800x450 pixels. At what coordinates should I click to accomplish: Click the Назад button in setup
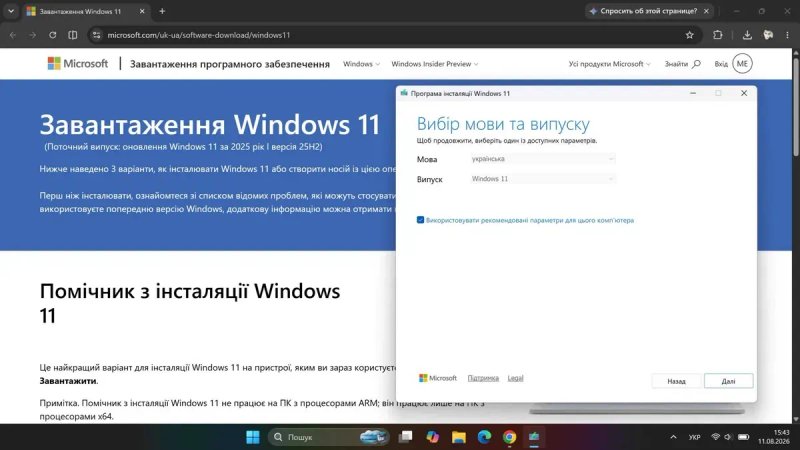676,381
